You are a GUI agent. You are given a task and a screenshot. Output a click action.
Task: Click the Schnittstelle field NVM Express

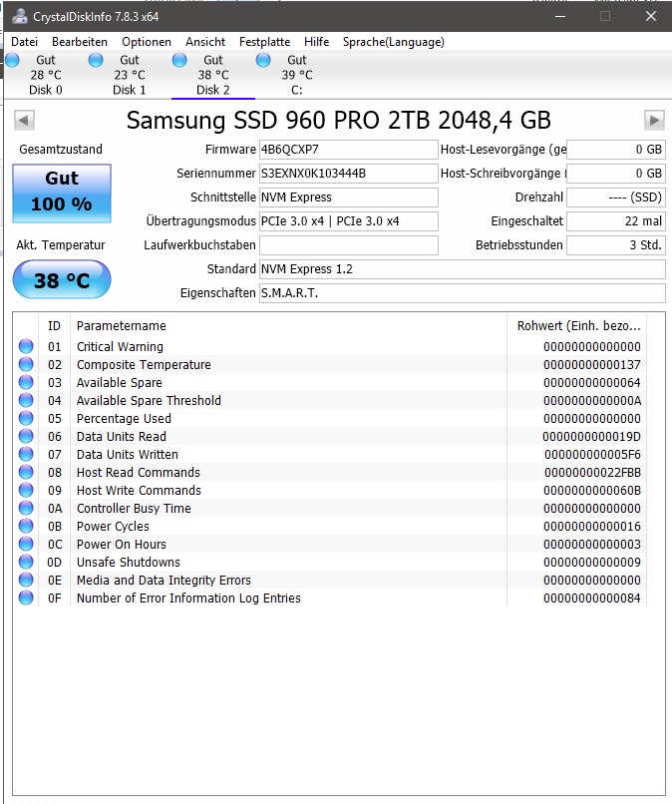click(x=349, y=198)
